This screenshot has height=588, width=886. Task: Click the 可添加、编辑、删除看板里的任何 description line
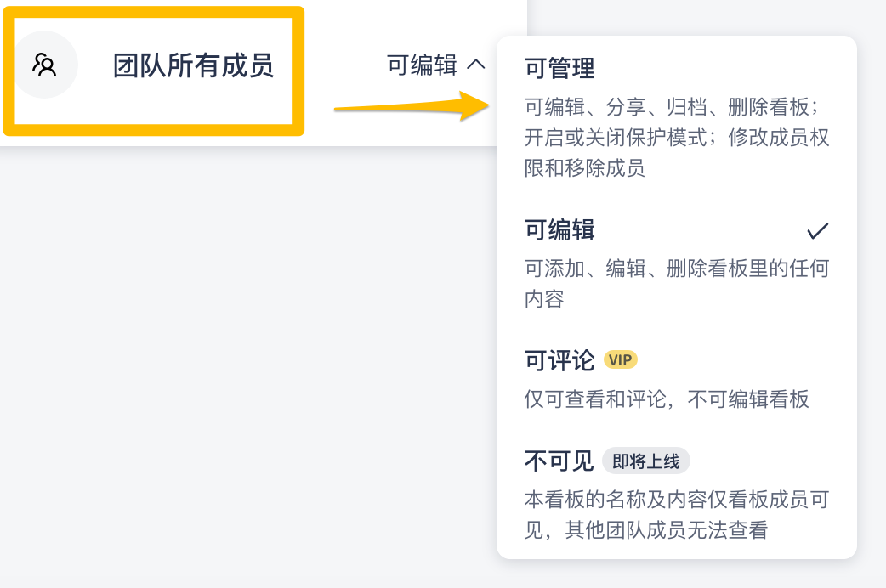coord(676,269)
